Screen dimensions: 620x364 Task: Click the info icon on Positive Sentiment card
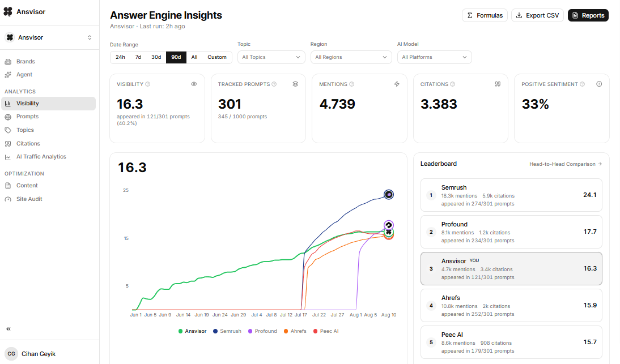click(599, 84)
